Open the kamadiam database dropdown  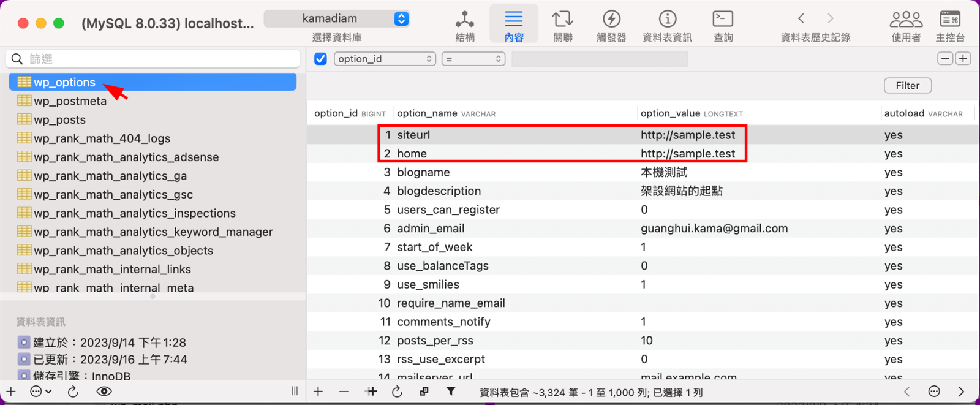point(337,19)
